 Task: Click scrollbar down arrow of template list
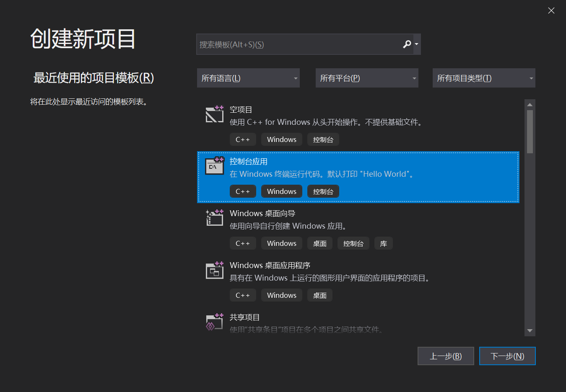(x=530, y=331)
